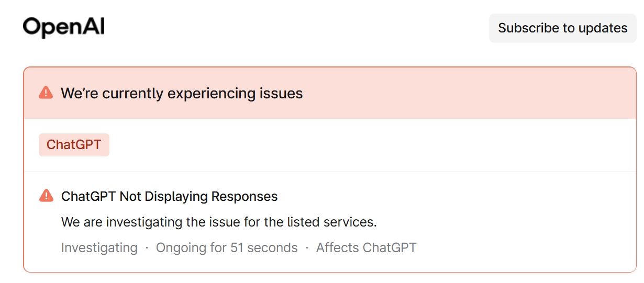Click the word 'Responses' in the incident title
The width and height of the screenshot is (644, 283).
coord(244,196)
